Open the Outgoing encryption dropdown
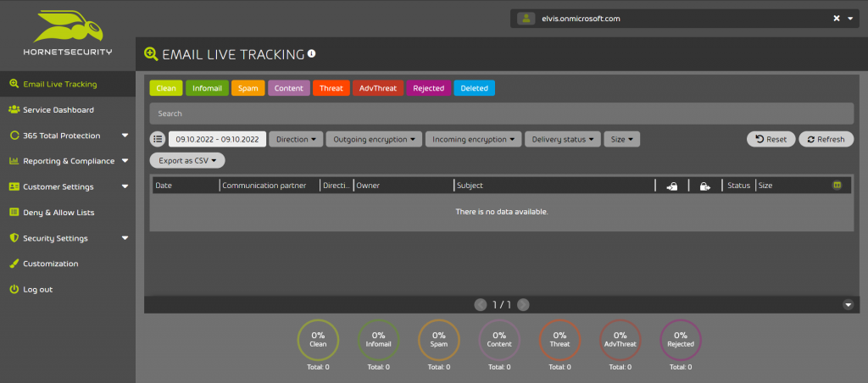Viewport: 868px width, 383px height. click(374, 139)
